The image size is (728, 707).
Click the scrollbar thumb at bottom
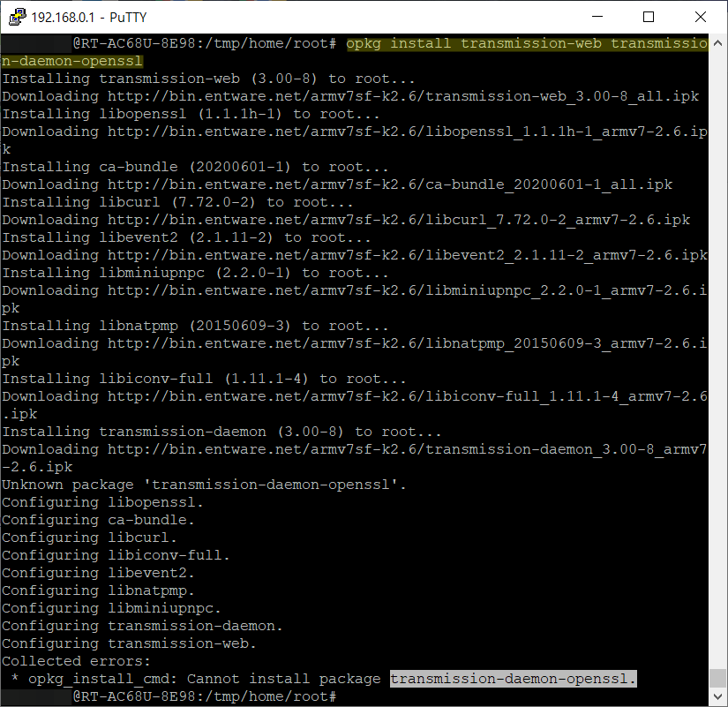[717, 677]
